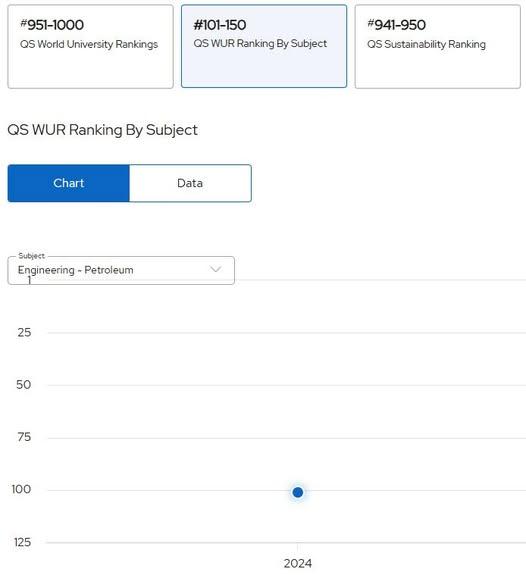The width and height of the screenshot is (526, 575).
Task: Click the #941-950 rank text
Action: coord(397,25)
